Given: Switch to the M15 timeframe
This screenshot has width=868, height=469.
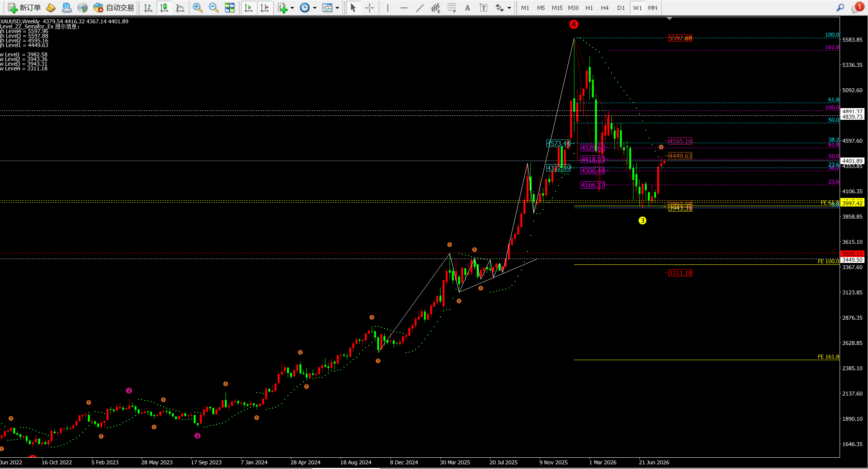Looking at the screenshot, I should point(557,8).
